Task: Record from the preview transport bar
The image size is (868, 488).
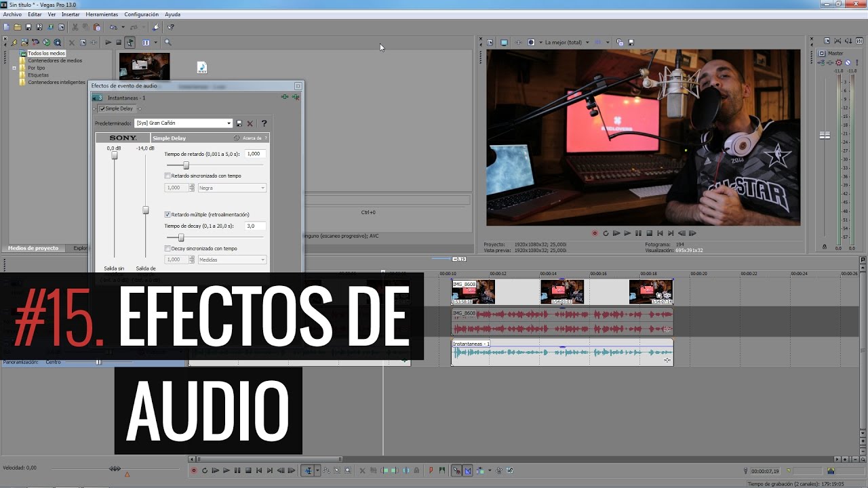Action: pyautogui.click(x=595, y=233)
